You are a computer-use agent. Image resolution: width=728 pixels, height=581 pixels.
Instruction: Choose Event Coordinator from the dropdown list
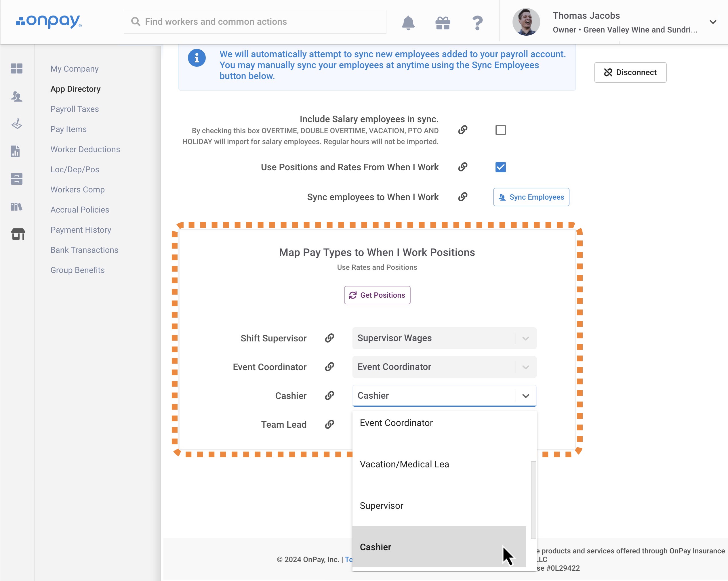click(439, 423)
